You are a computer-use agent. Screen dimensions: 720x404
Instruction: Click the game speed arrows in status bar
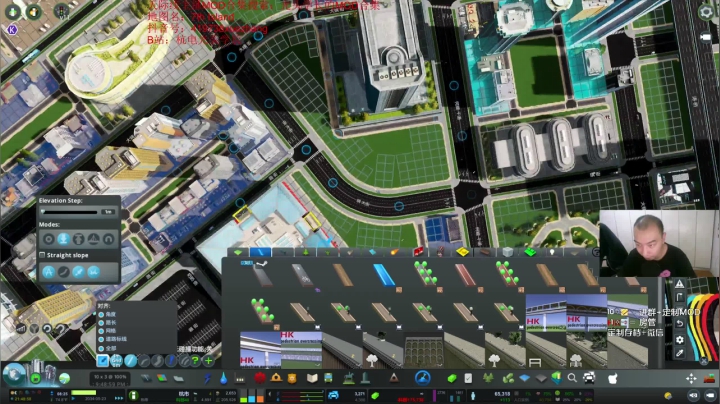[x=118, y=398]
